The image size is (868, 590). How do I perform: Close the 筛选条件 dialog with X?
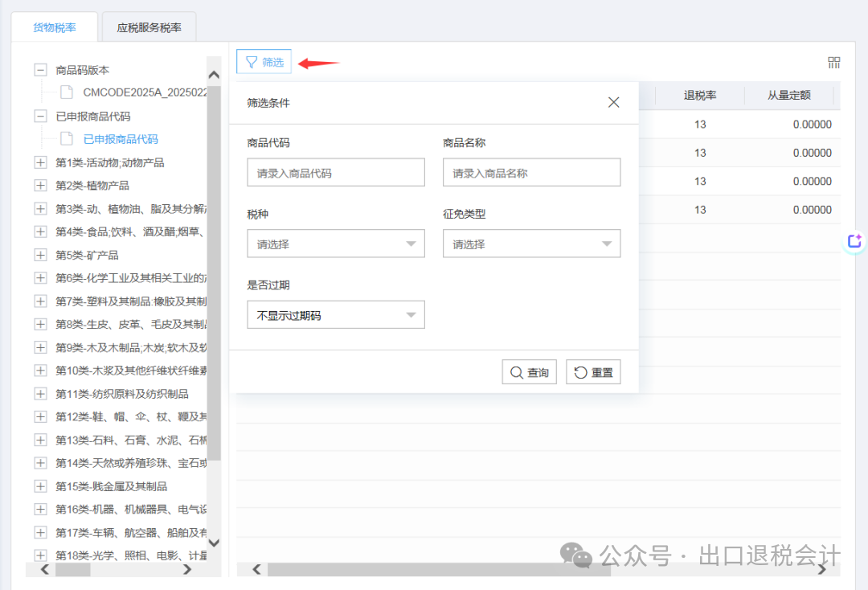(613, 102)
